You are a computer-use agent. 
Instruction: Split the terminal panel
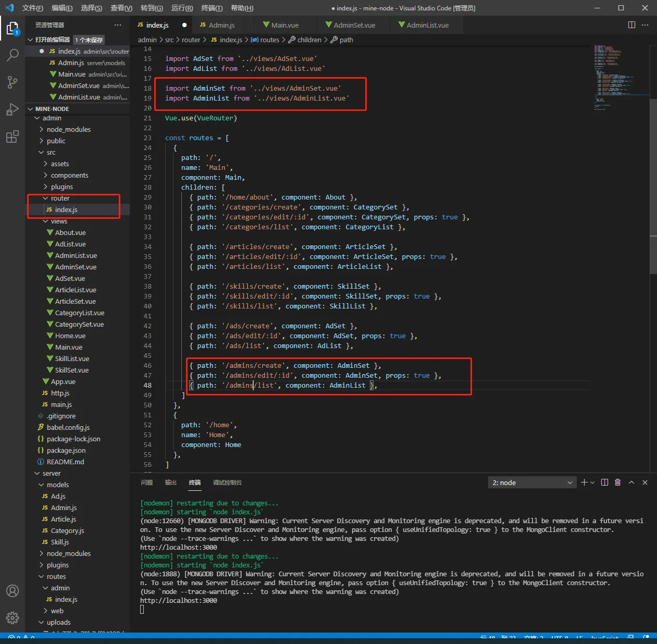tap(604, 482)
